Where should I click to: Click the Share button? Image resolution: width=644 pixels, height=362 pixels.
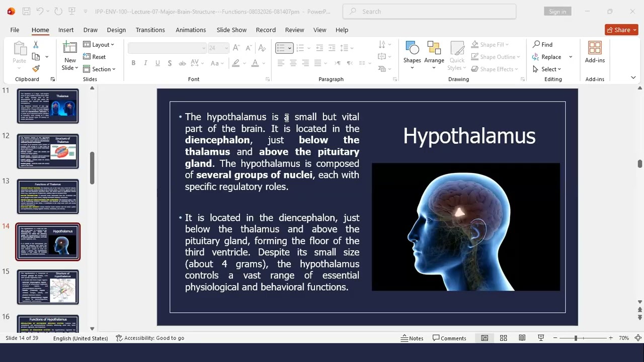621,30
